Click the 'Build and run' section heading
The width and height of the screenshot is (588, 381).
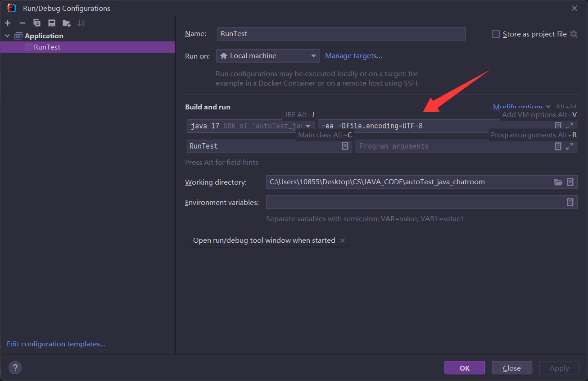[x=208, y=107]
